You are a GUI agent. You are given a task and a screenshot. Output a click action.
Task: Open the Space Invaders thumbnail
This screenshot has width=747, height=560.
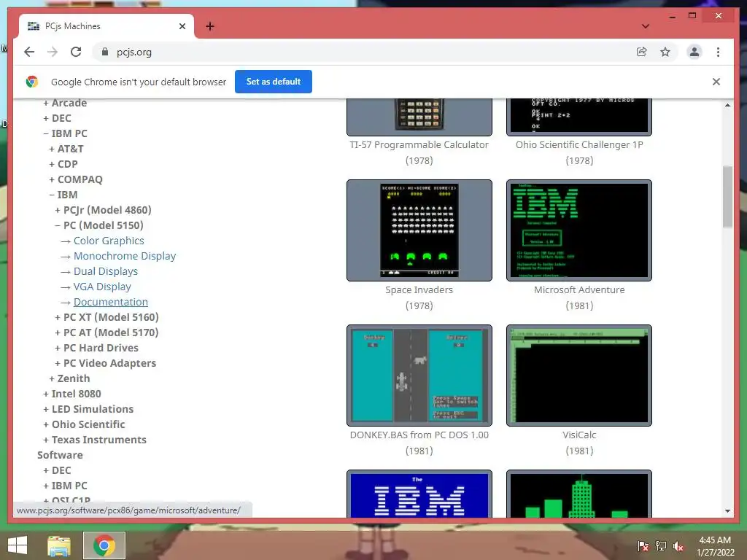(x=419, y=230)
